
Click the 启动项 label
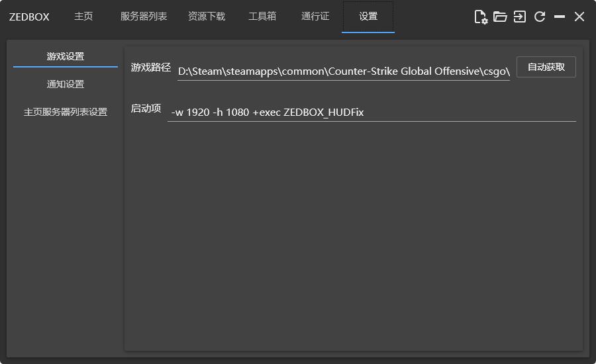tap(146, 109)
